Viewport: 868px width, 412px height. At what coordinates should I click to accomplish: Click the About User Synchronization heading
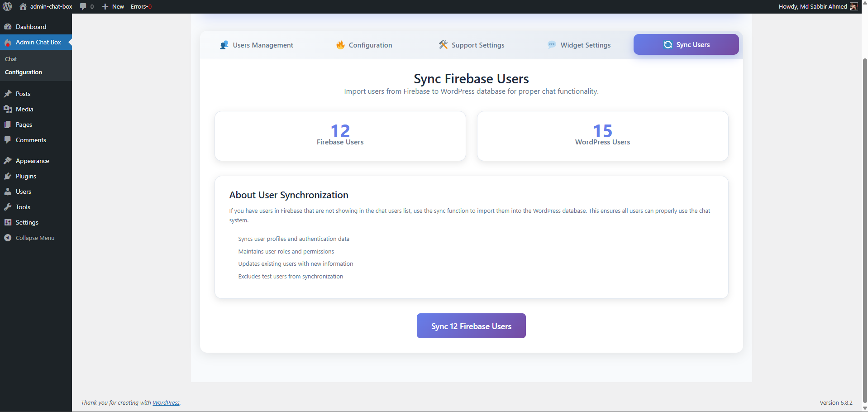click(x=289, y=195)
